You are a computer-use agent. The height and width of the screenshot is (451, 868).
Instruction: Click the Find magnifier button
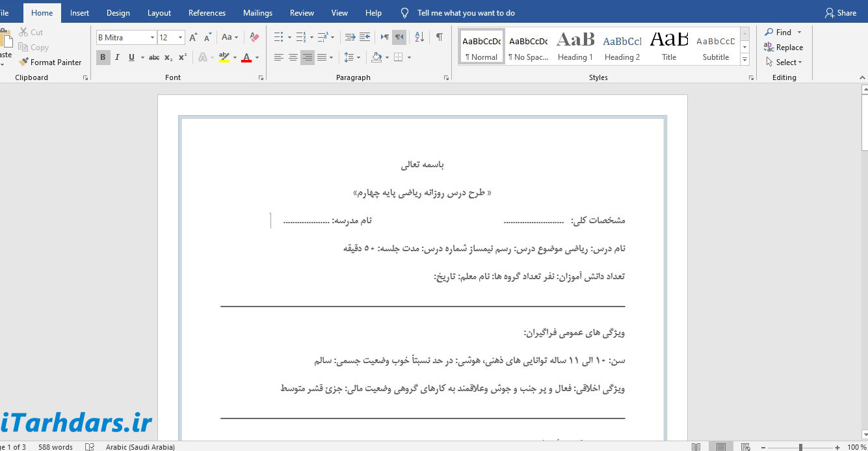(778, 33)
